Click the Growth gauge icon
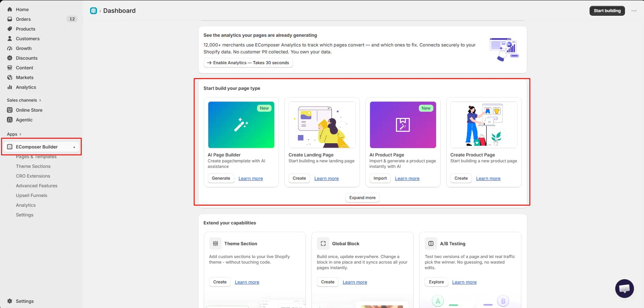Image resolution: width=644 pixels, height=308 pixels. tap(10, 48)
